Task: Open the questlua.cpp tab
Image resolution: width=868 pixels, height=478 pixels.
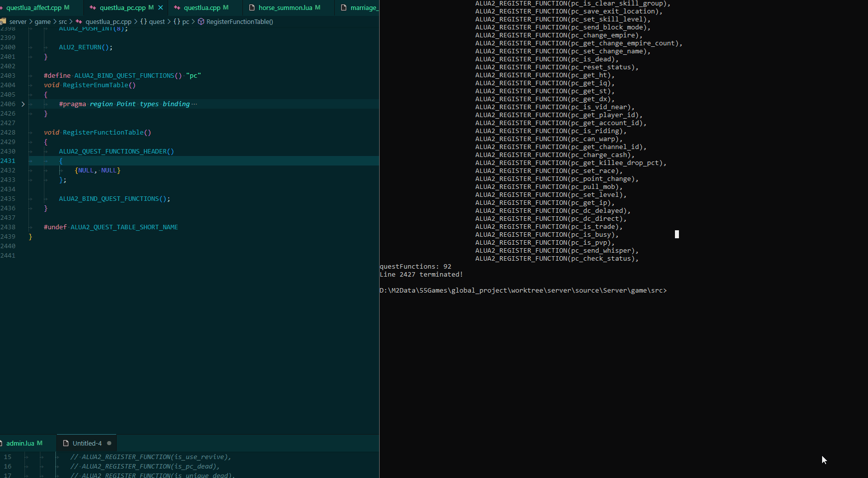Action: pyautogui.click(x=202, y=7)
